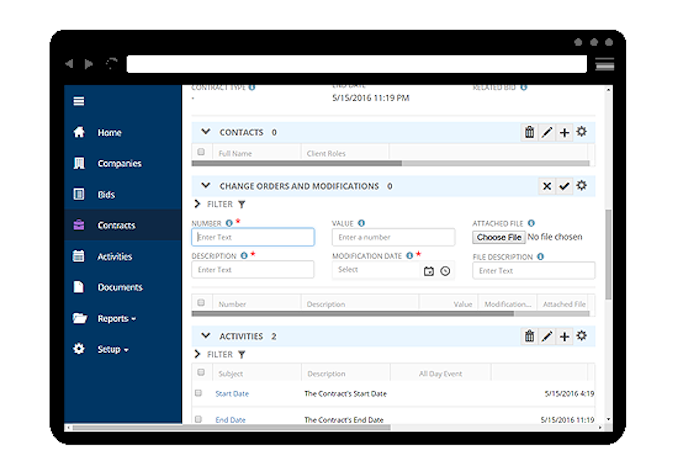This screenshot has width=678, height=450.
Task: Sort Contacts by the Full Name column
Action: click(x=235, y=153)
